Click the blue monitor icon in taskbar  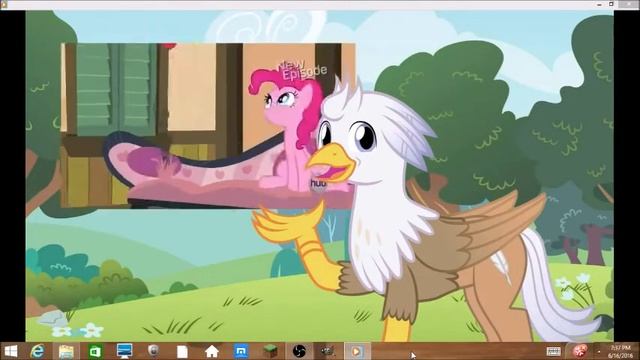[124, 351]
